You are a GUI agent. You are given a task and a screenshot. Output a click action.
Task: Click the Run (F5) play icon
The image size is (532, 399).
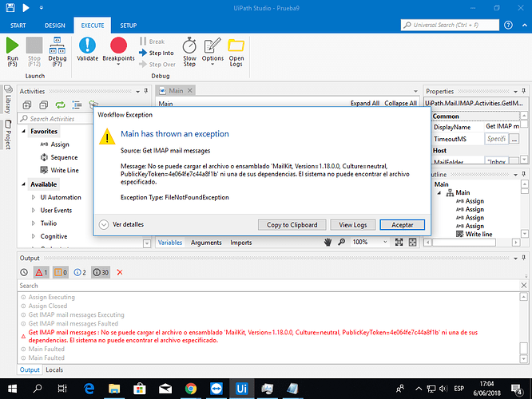(13, 45)
